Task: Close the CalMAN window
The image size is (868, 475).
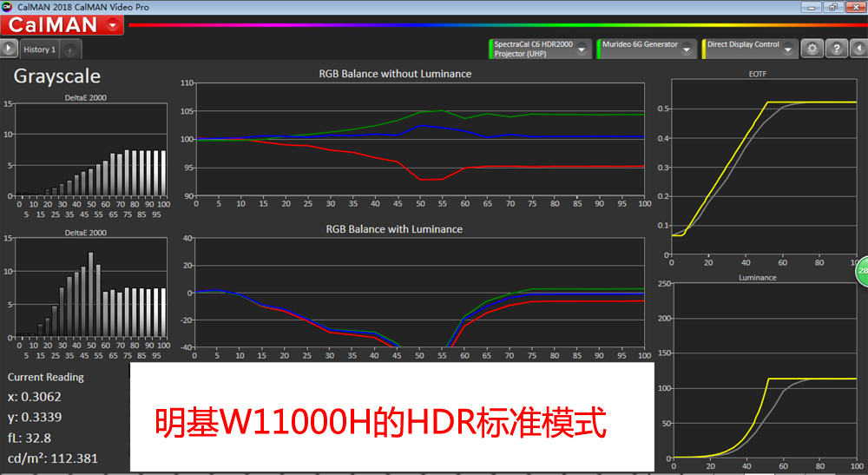Action: click(855, 7)
